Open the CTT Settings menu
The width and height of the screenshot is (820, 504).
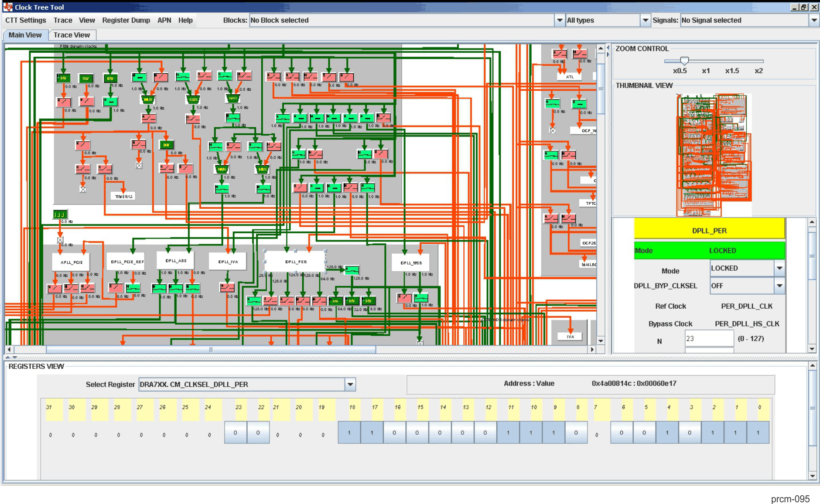click(25, 20)
